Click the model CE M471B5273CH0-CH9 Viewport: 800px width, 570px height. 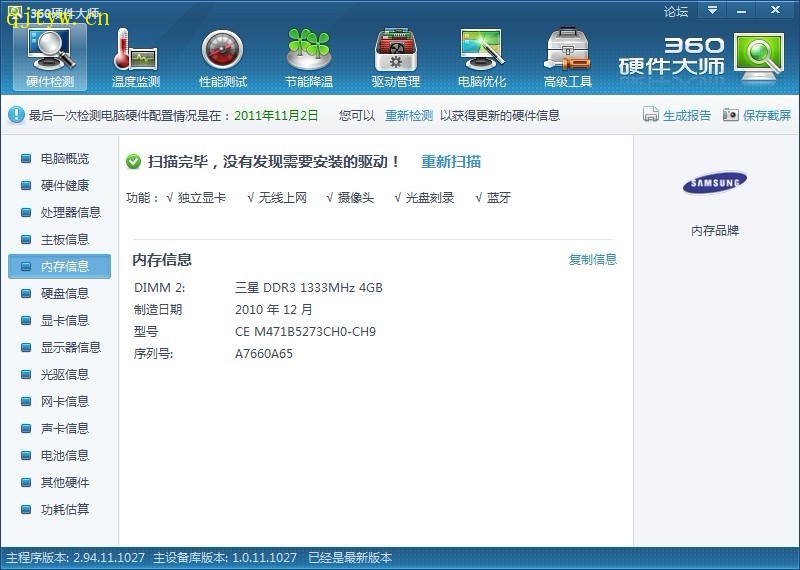(x=305, y=332)
